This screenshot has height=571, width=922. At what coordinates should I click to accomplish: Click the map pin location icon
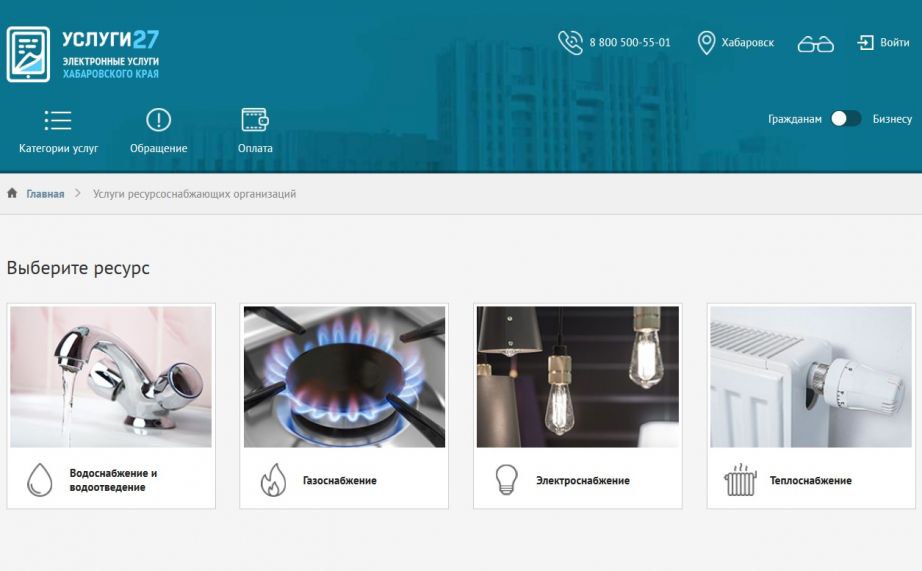(x=706, y=43)
